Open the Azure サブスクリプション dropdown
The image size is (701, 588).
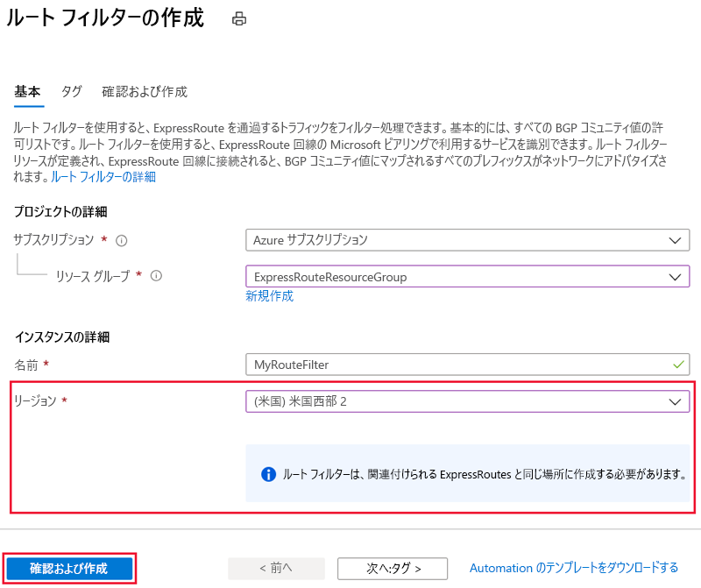click(x=468, y=240)
